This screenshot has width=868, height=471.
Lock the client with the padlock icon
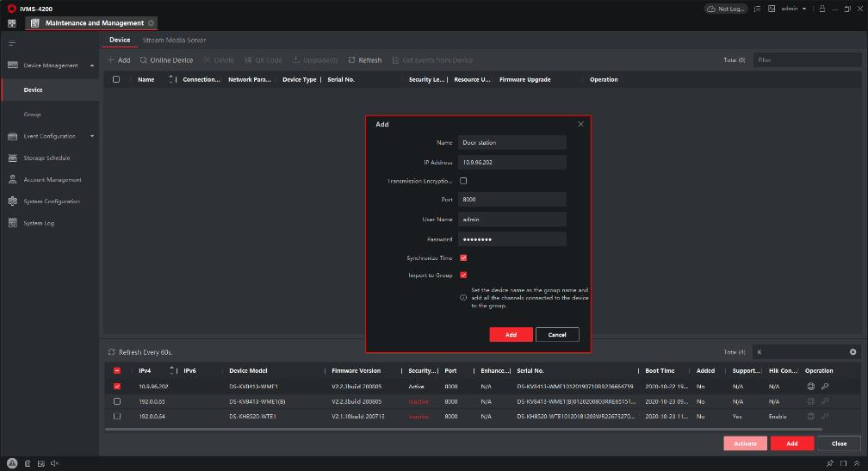[x=822, y=9]
